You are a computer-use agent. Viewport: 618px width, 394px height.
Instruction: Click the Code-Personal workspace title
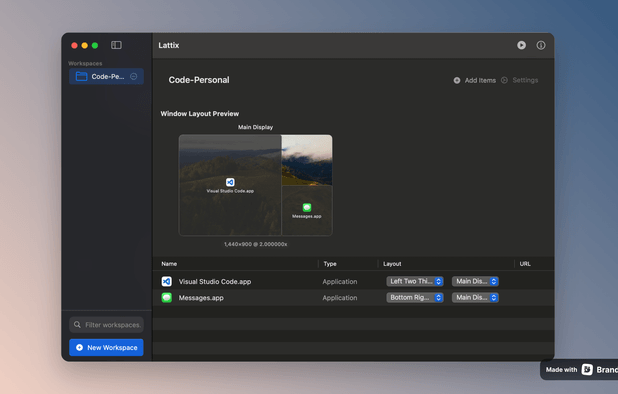click(199, 80)
